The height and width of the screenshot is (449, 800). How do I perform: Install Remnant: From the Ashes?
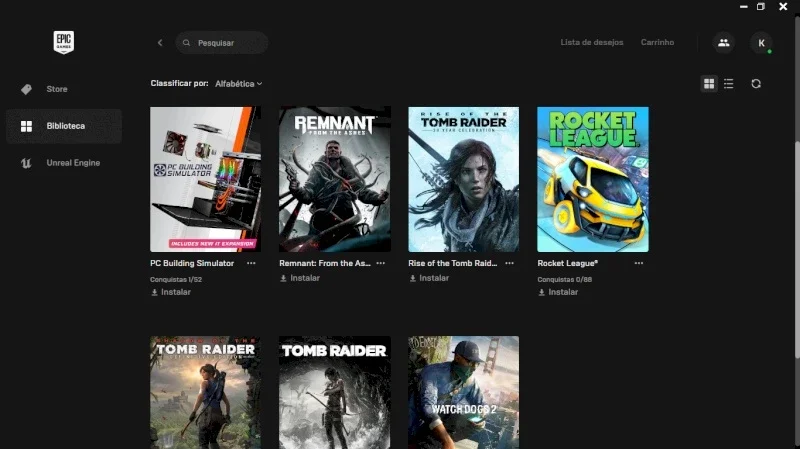300,278
